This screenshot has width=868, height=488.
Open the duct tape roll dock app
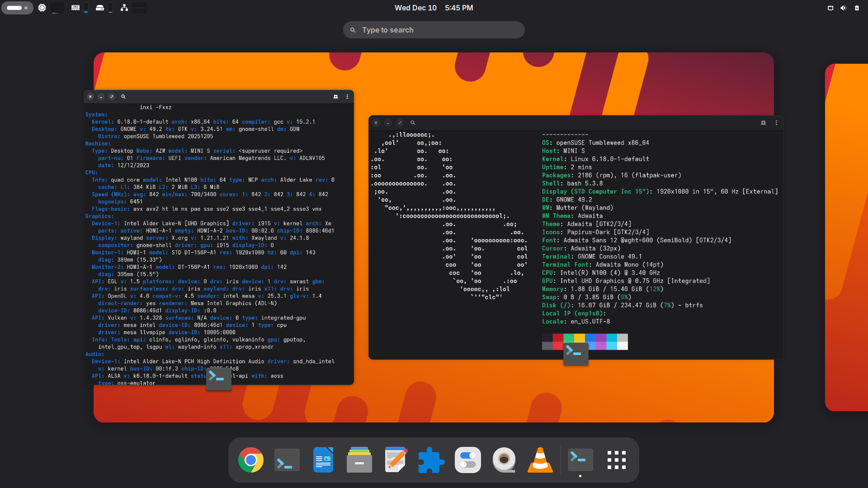[504, 460]
